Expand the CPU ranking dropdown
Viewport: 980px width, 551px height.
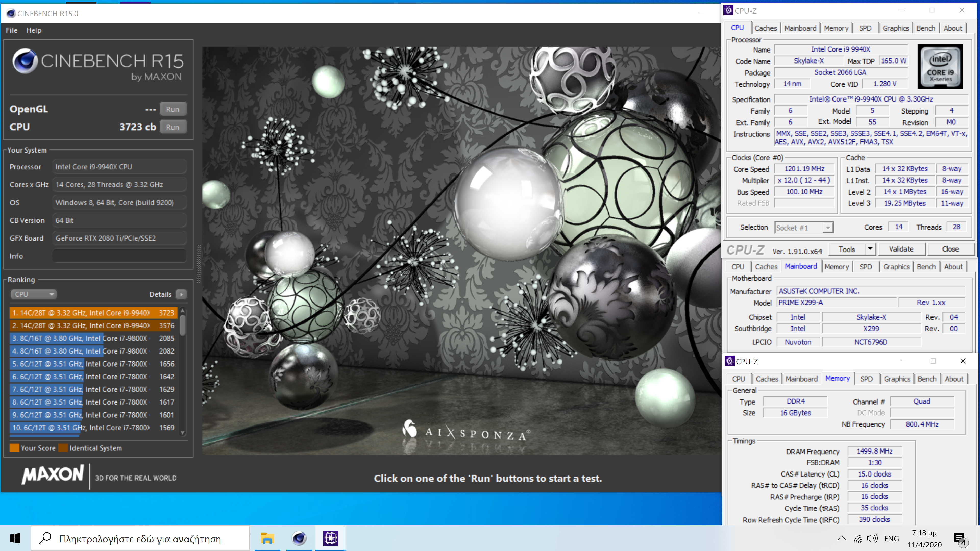[33, 294]
